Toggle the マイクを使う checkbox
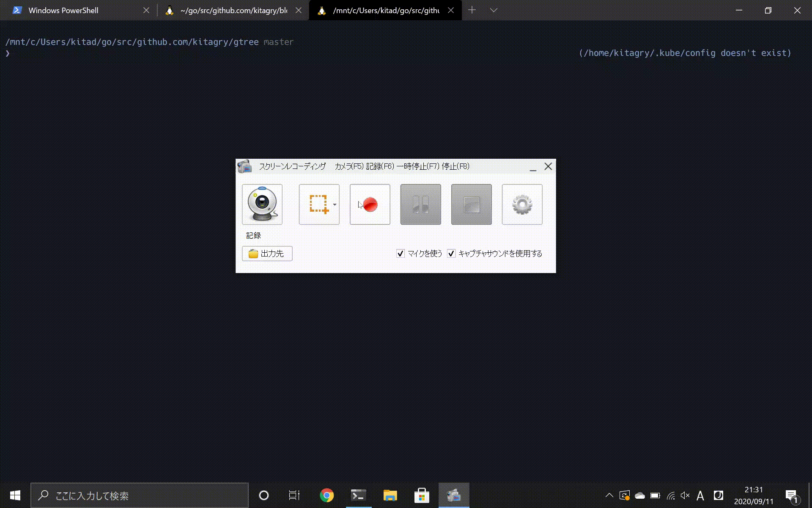This screenshot has width=812, height=508. tap(400, 254)
